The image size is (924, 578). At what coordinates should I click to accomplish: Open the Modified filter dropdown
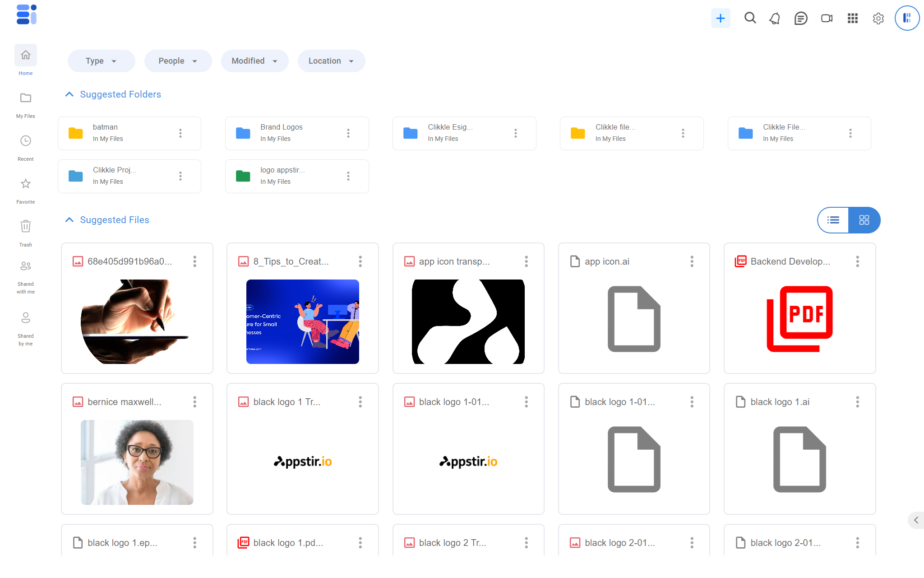254,61
